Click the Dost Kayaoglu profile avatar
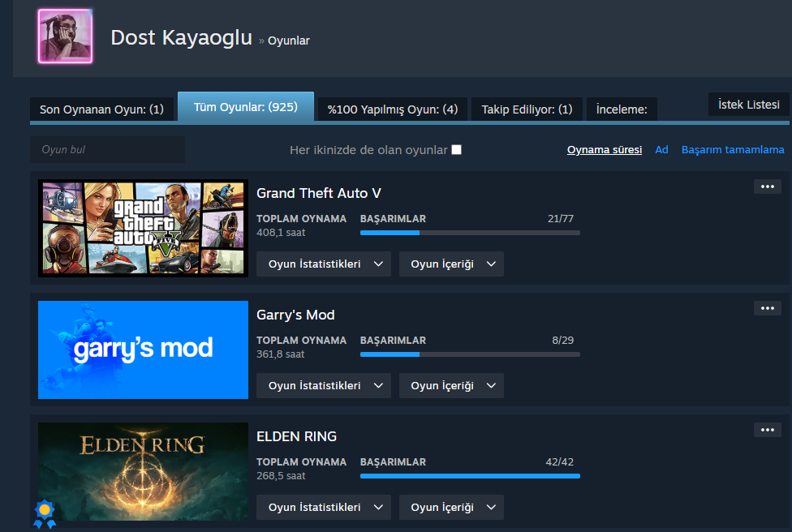Image resolution: width=792 pixels, height=532 pixels. pyautogui.click(x=65, y=36)
